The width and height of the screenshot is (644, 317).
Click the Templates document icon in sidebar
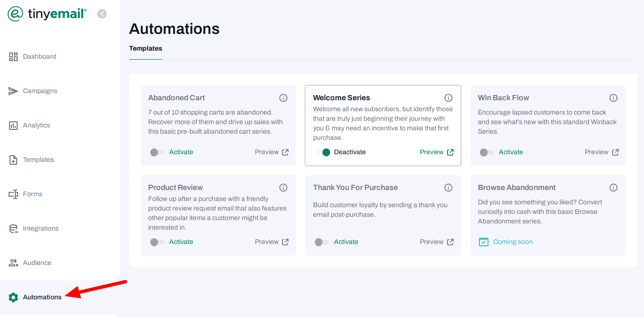tap(13, 159)
